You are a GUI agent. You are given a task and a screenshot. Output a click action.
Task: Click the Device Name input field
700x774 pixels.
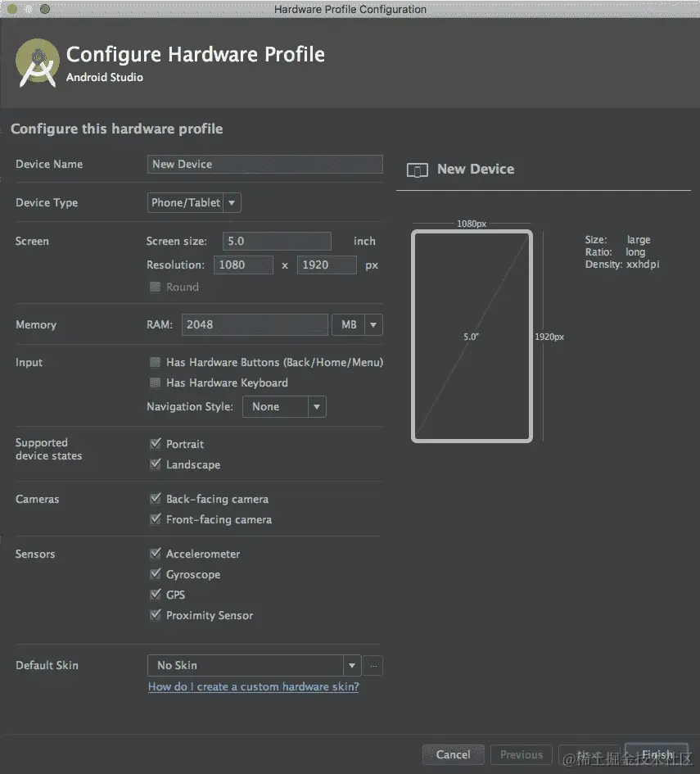(x=265, y=164)
